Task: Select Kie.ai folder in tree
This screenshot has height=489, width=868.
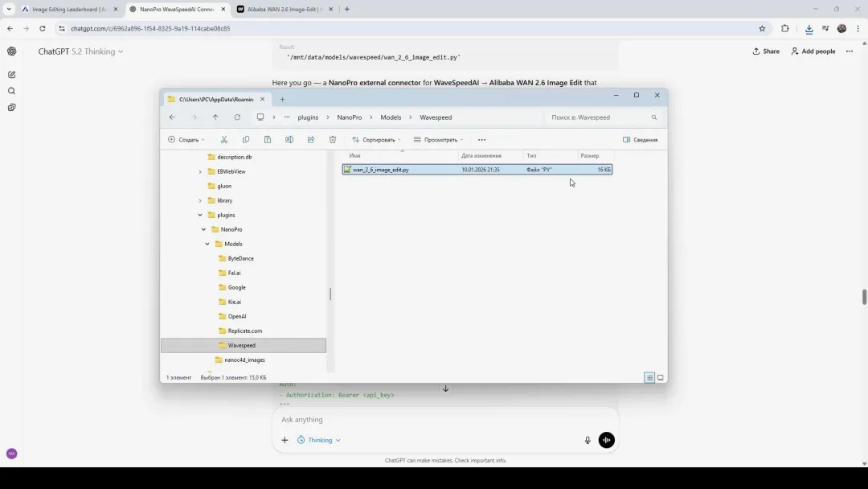Action: (234, 302)
